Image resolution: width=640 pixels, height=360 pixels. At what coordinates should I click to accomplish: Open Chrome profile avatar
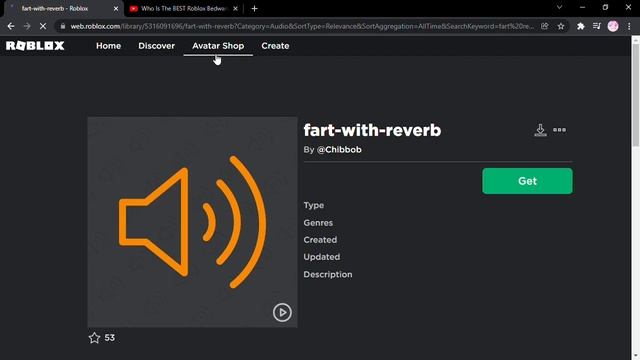pyautogui.click(x=613, y=26)
